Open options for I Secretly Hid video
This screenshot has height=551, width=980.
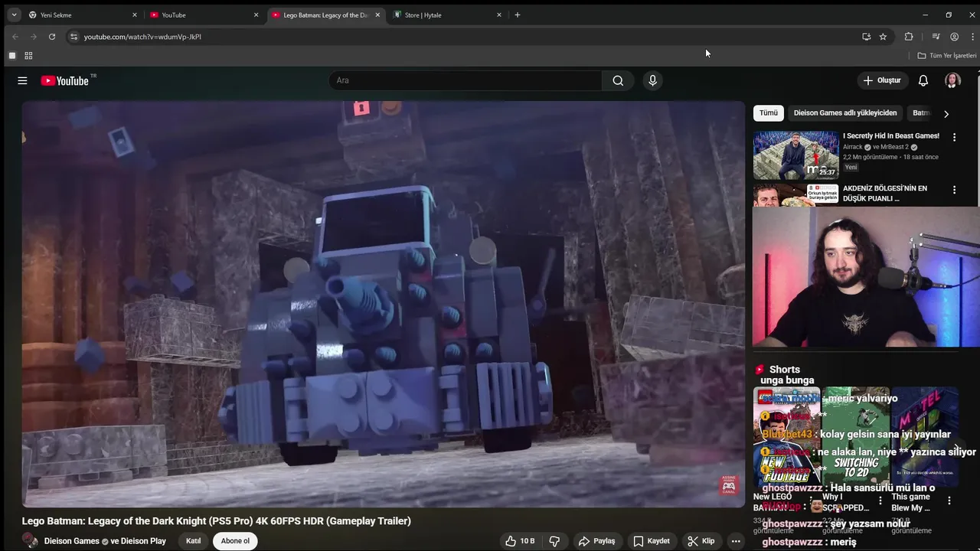point(954,137)
